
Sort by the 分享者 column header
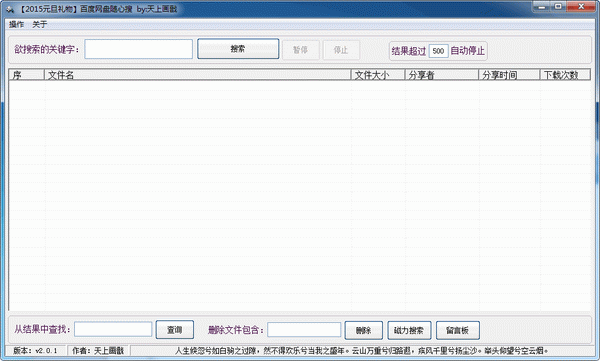coord(442,75)
